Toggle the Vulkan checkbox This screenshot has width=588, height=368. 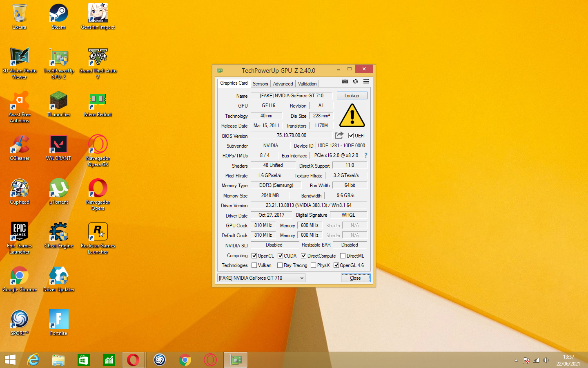[254, 265]
